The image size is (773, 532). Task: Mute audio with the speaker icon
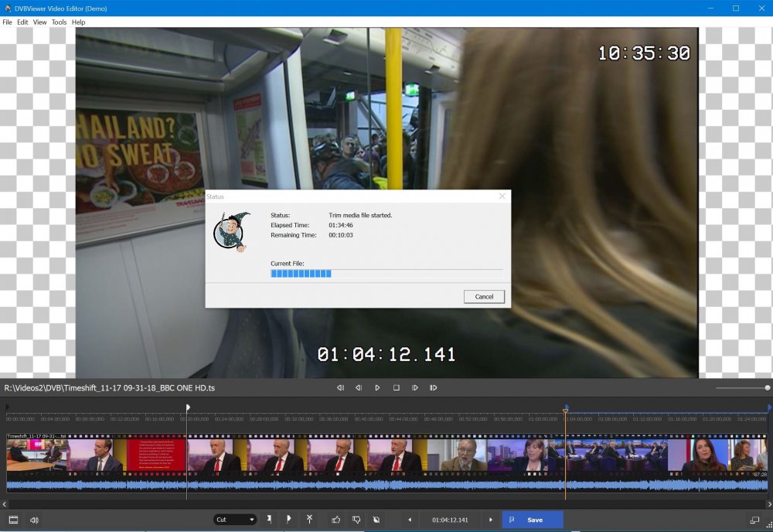34,520
